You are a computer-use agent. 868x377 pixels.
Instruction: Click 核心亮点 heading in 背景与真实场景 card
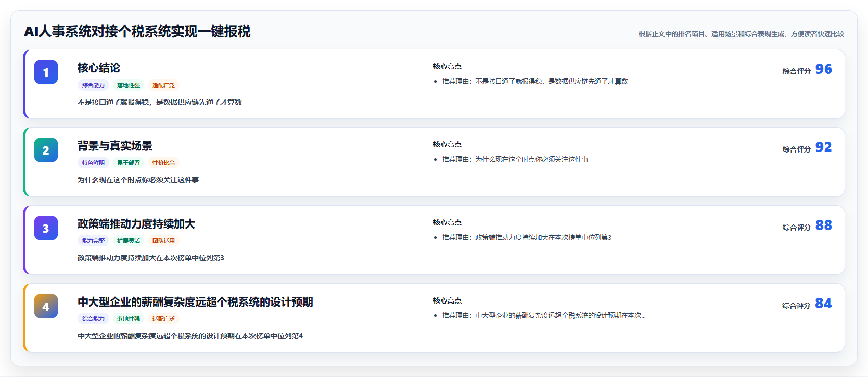(447, 144)
